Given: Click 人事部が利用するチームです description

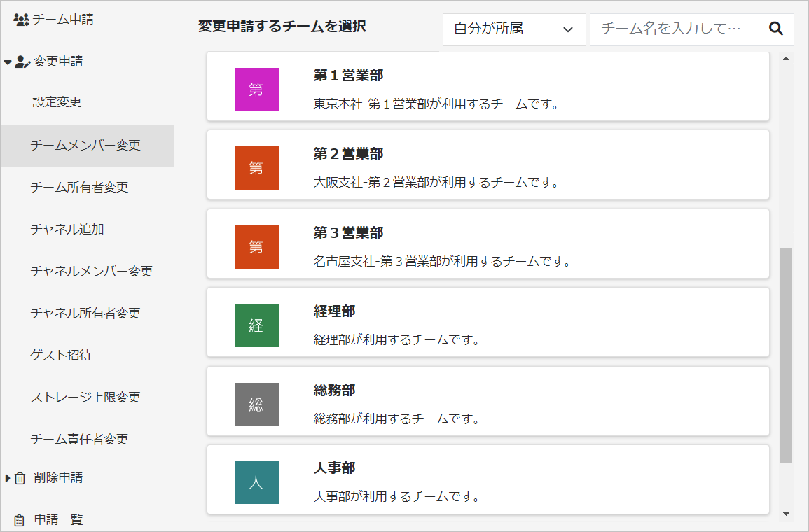Looking at the screenshot, I should [x=397, y=497].
